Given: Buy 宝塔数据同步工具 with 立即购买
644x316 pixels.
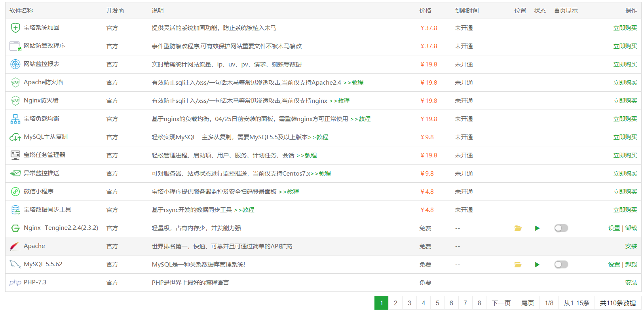Looking at the screenshot, I should pos(625,210).
